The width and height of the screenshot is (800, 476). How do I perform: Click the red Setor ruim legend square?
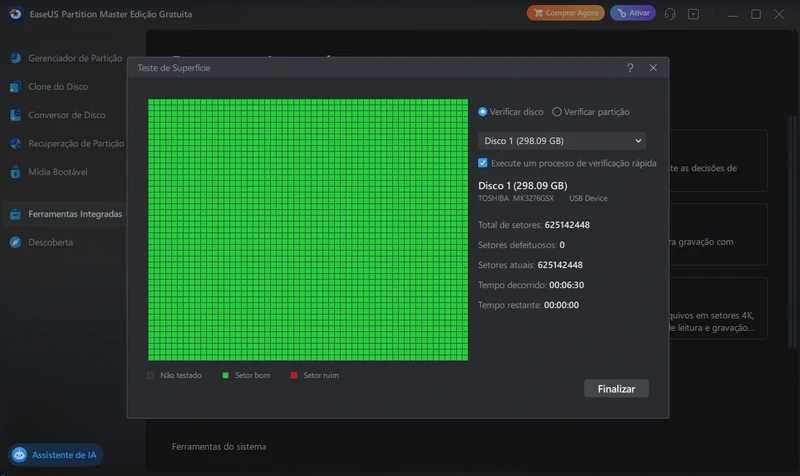(x=294, y=375)
